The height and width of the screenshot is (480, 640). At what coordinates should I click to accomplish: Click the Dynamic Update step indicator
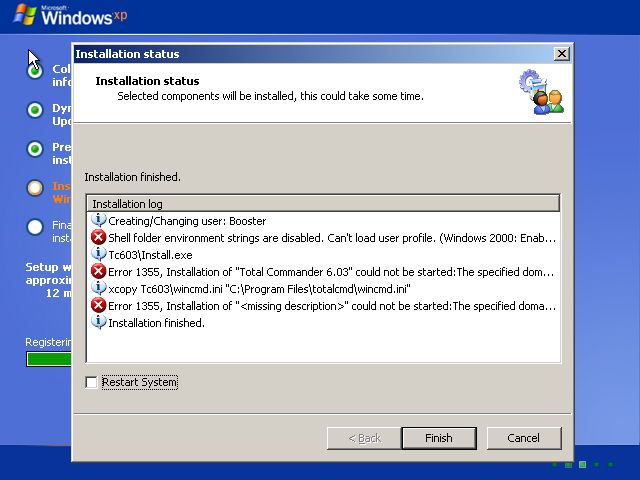coord(35,110)
